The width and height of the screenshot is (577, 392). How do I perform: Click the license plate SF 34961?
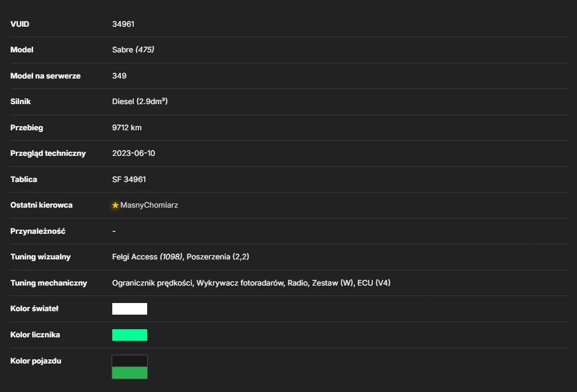click(129, 180)
